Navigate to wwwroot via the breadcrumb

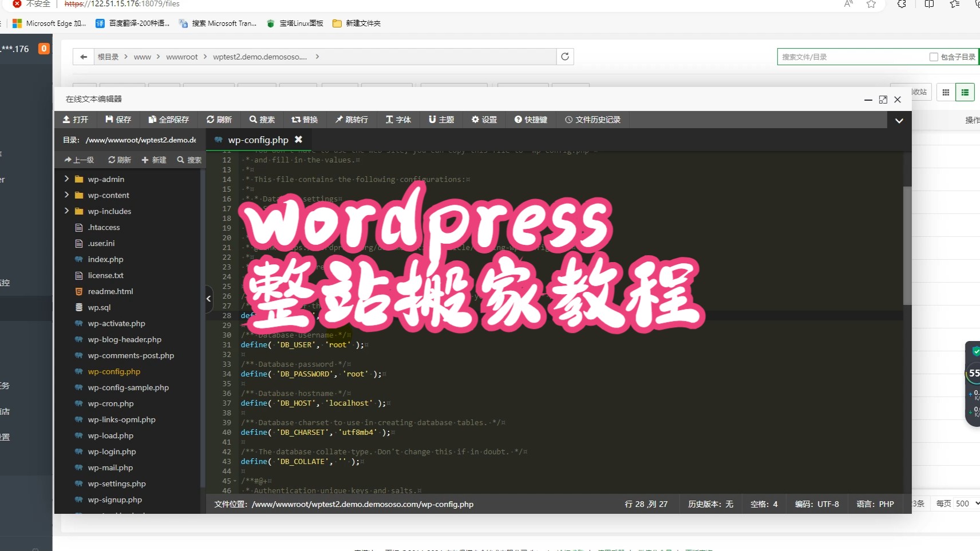coord(181,56)
